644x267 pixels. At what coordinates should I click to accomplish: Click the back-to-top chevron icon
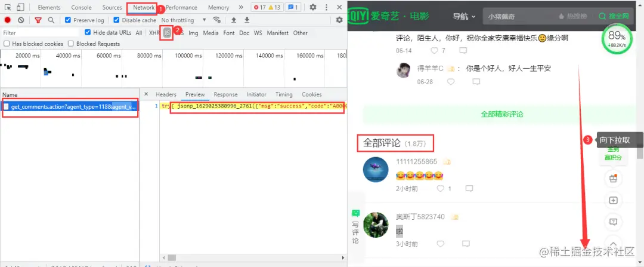click(613, 243)
